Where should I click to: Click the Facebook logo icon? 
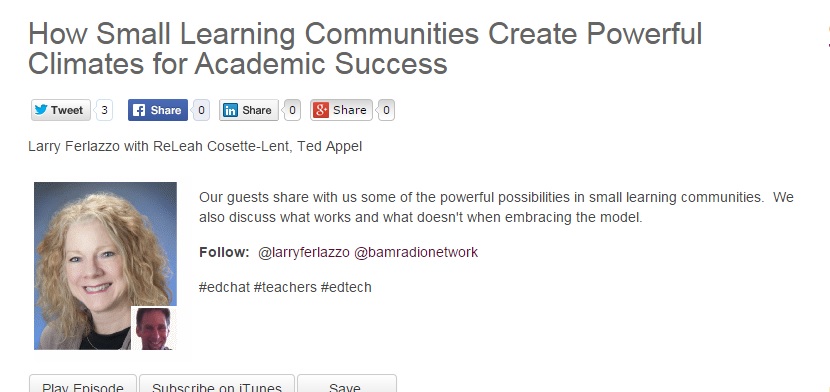coord(139,110)
